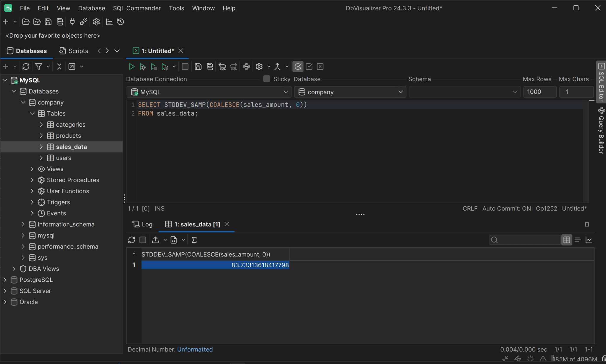Open the Scripts tab
Viewport: 606px width, 364px height.
(74, 51)
